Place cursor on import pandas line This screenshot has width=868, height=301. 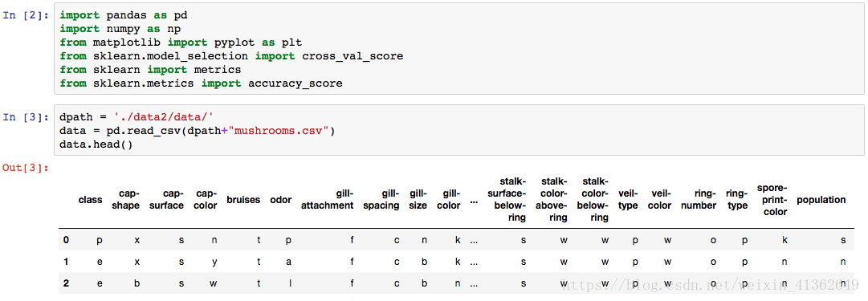(x=124, y=15)
